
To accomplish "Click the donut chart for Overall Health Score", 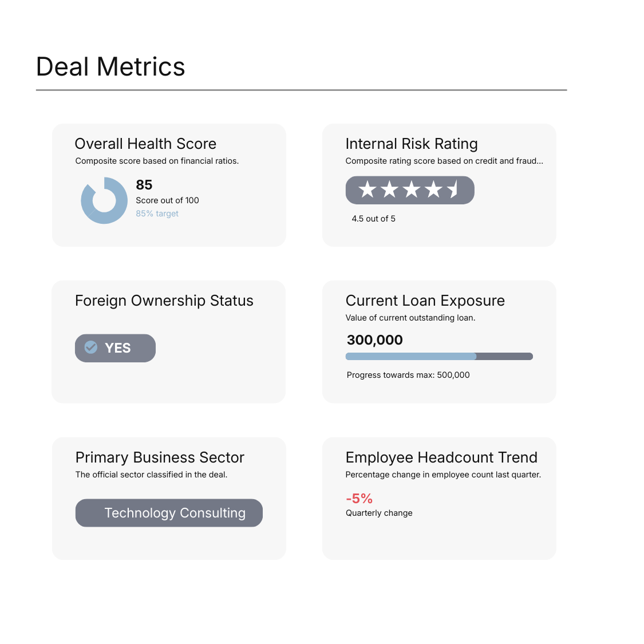I will point(103,199).
